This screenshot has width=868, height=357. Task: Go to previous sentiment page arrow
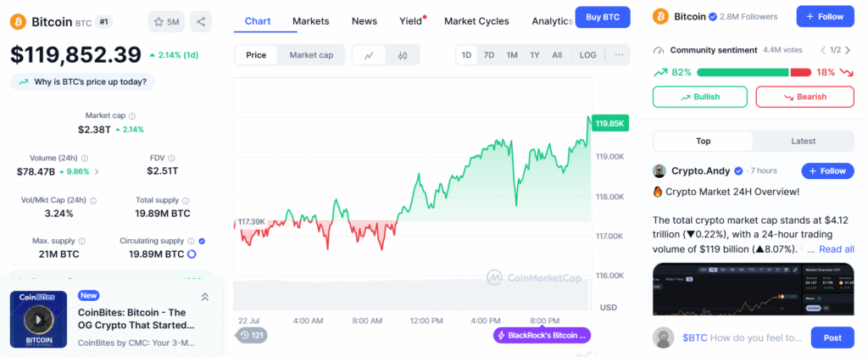[x=822, y=50]
